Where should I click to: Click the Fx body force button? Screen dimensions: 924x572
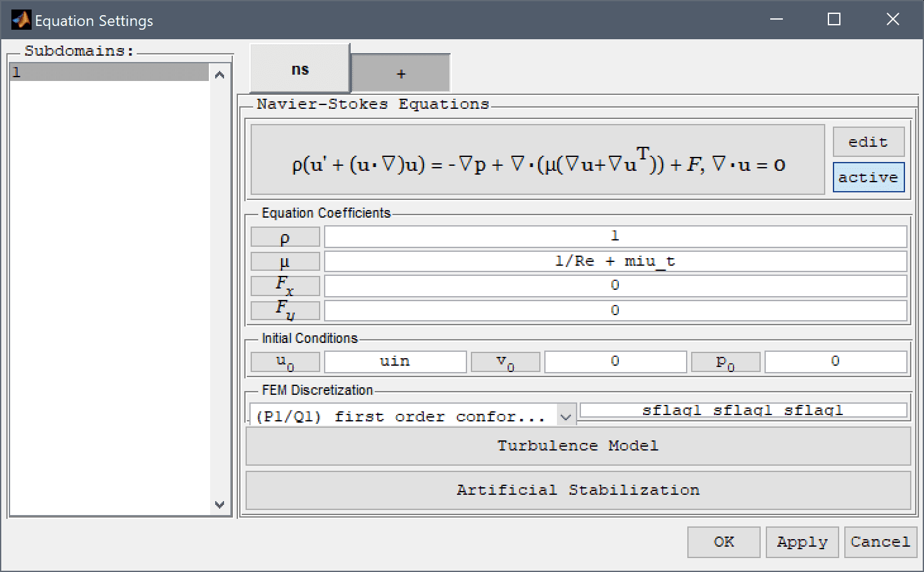click(285, 286)
